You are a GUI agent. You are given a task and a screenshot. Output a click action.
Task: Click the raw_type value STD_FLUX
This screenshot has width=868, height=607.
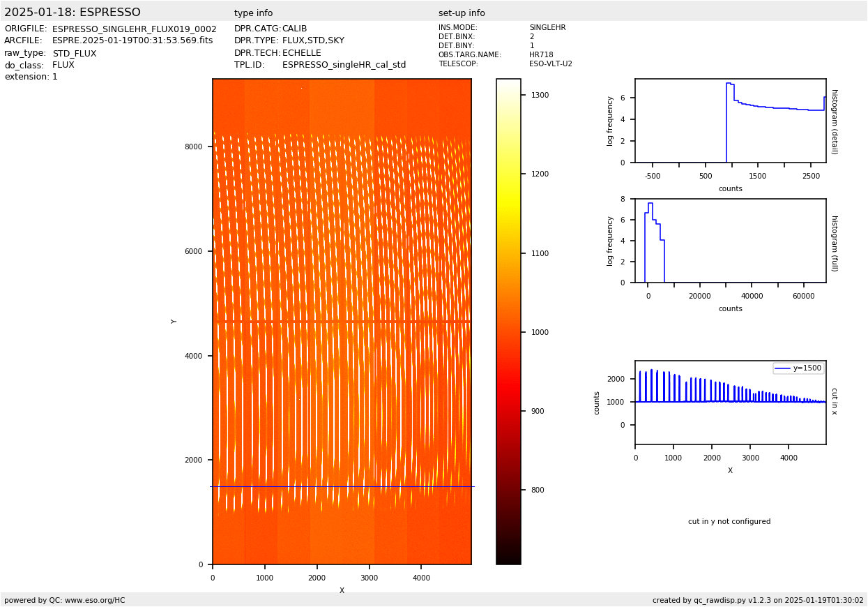(x=74, y=53)
